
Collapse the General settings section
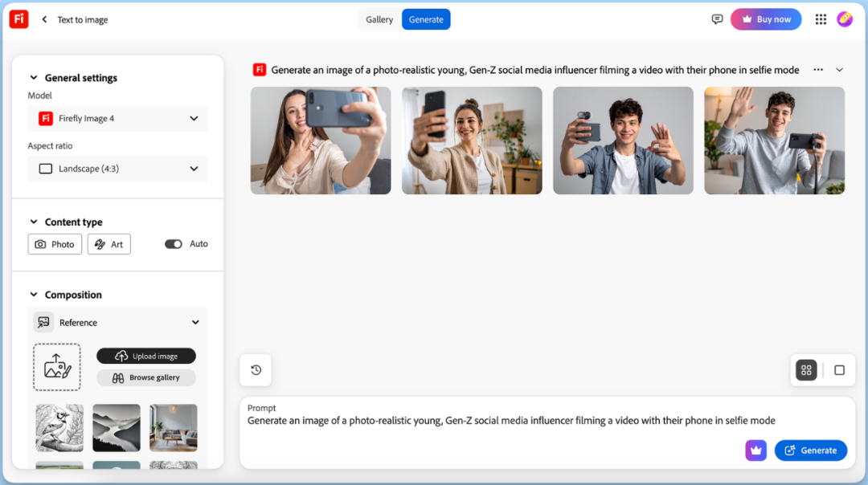[33, 78]
